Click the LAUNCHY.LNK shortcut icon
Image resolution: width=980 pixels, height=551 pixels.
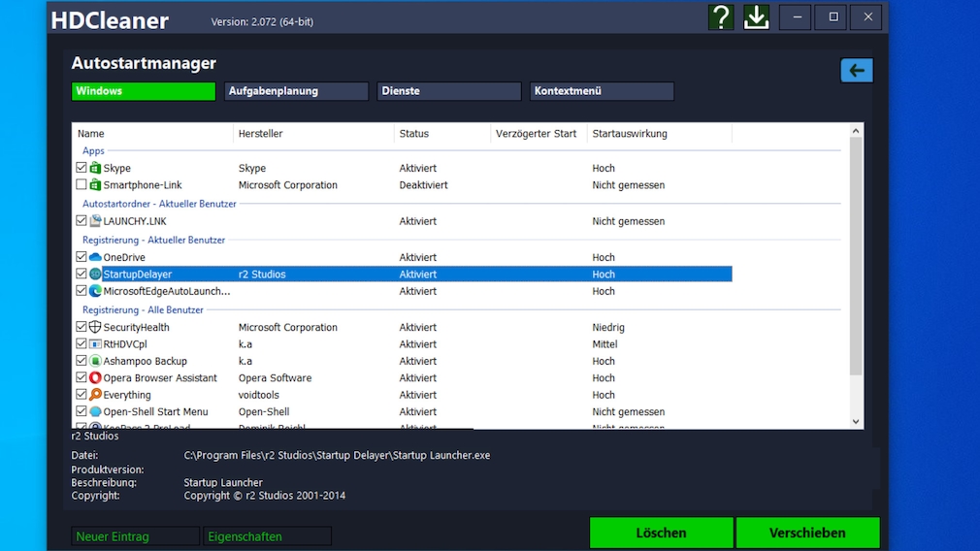[95, 220]
